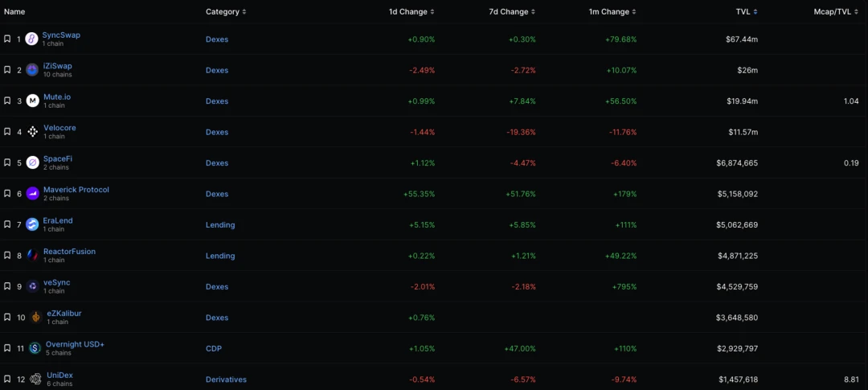Viewport: 868px width, 390px height.
Task: Sort by Mcap/TVL column
Action: pyautogui.click(x=836, y=12)
